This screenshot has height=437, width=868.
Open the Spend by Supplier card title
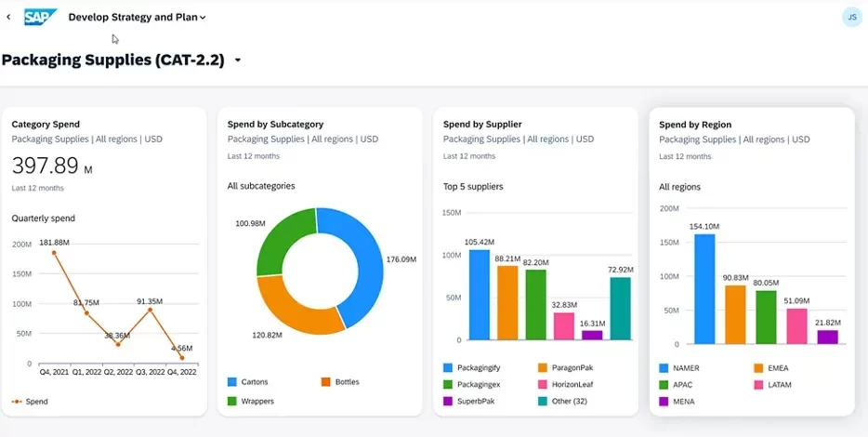click(482, 124)
